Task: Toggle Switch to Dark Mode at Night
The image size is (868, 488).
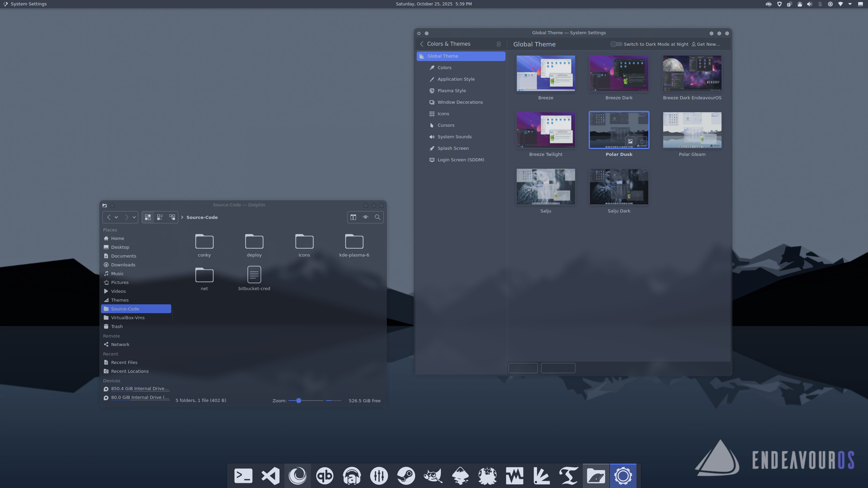Action: tap(616, 44)
